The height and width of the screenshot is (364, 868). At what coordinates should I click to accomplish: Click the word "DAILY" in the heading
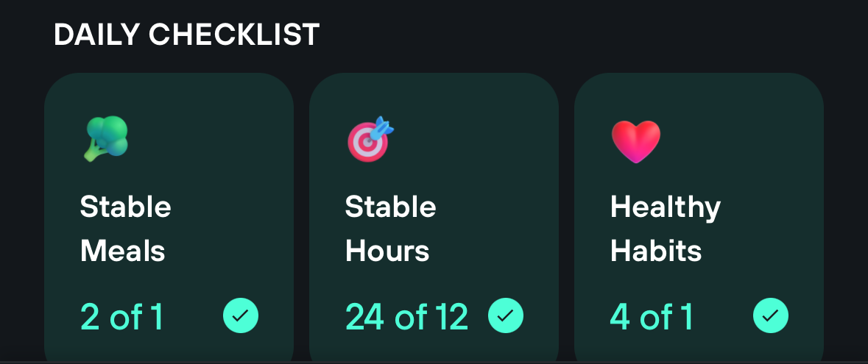(x=97, y=35)
